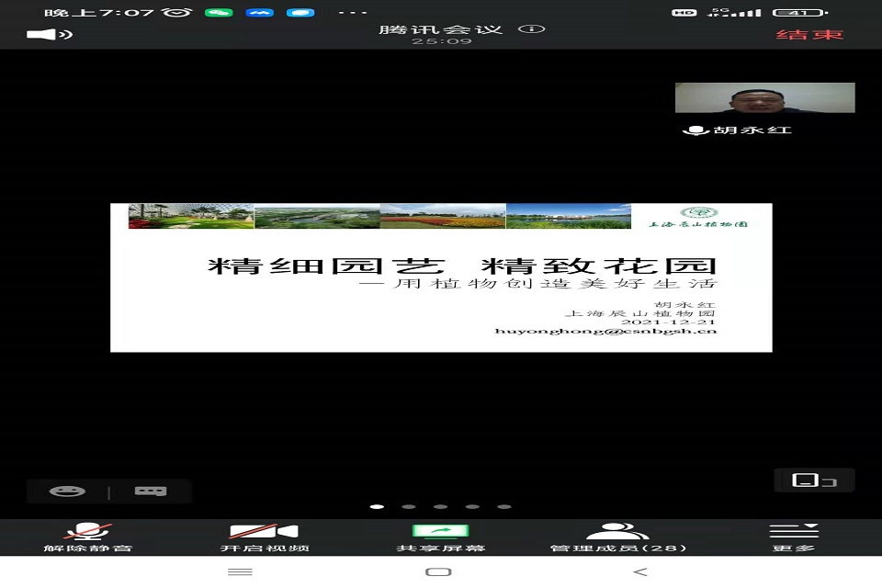This screenshot has width=882, height=588.
Task: Unmute microphone with 解除静音
Action: pos(88,537)
